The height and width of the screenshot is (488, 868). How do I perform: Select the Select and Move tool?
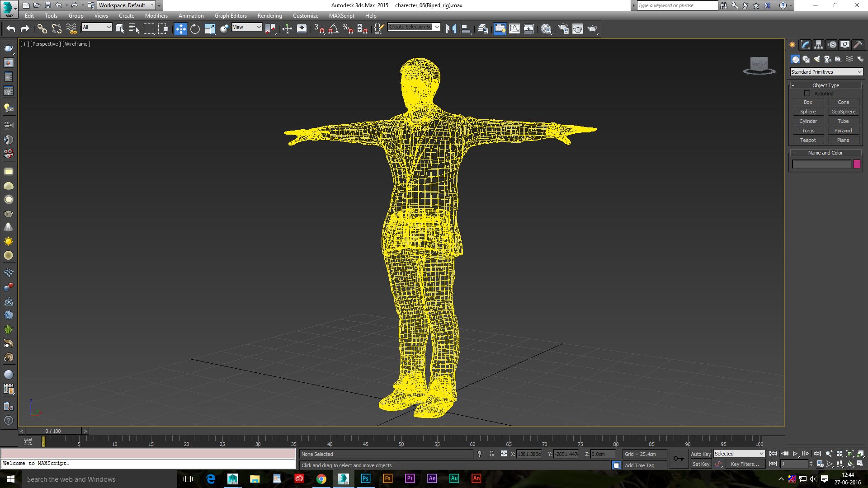180,29
